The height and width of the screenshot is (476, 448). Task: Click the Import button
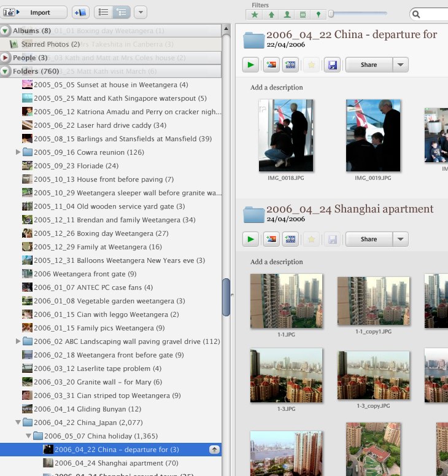[36, 12]
